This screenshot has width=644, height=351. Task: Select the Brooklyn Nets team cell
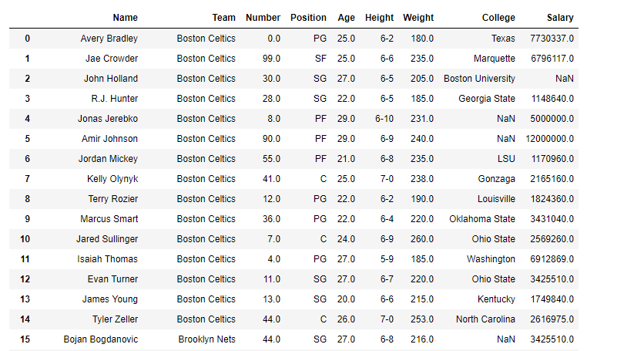click(x=206, y=339)
